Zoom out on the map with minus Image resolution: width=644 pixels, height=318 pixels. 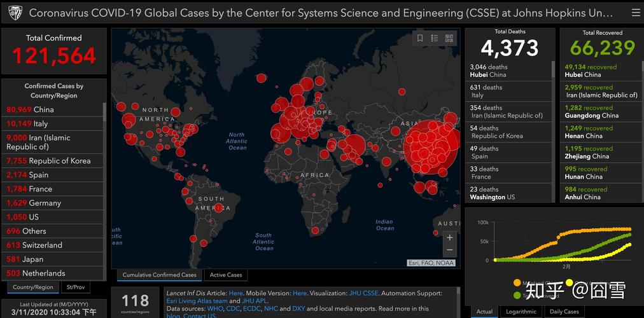coord(449,250)
